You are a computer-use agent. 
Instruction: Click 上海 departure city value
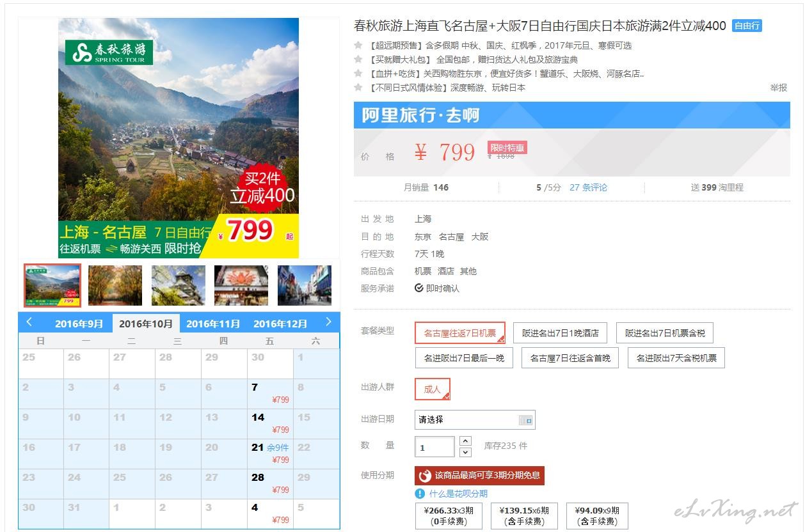pyautogui.click(x=423, y=219)
